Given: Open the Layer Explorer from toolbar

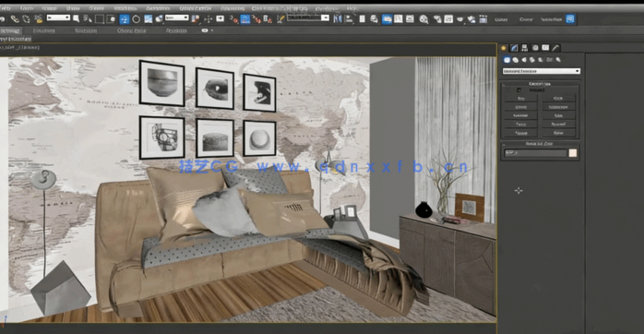Looking at the screenshot, I should tap(374, 18).
